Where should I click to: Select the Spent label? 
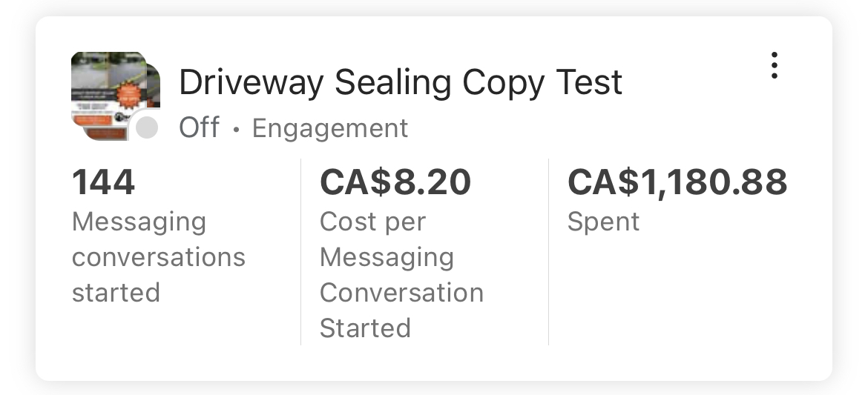point(603,222)
